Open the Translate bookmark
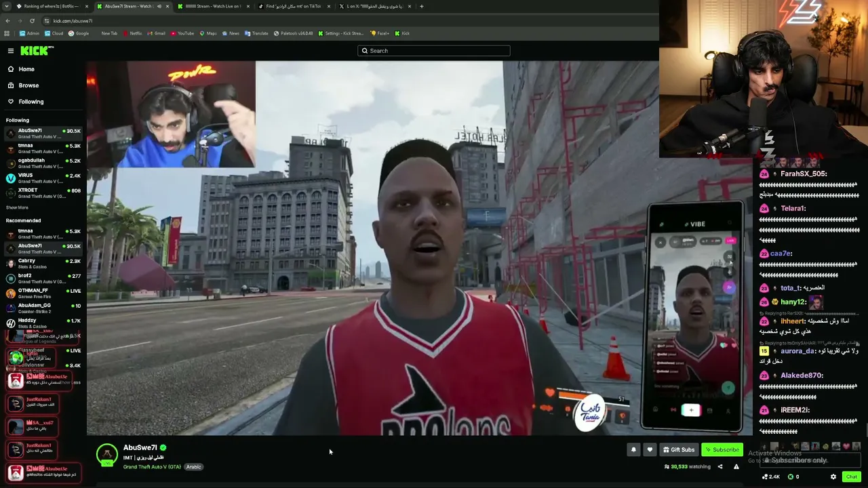This screenshot has width=868, height=488. point(257,33)
